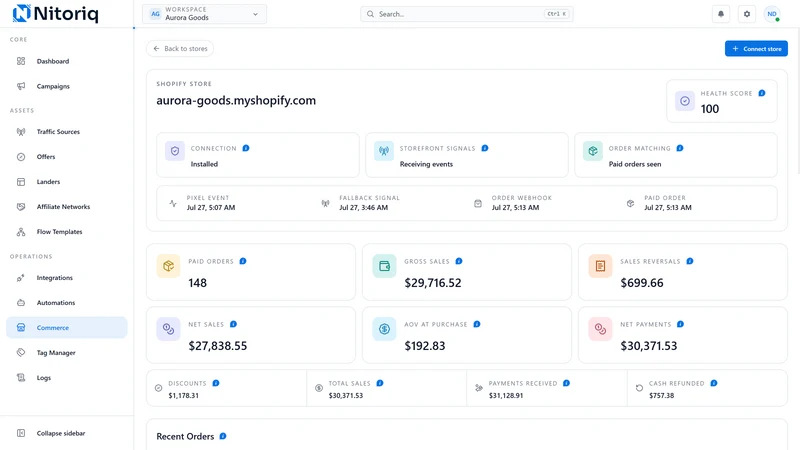Screen dimensions: 800x450
Task: Click the Sales Reversals receipt icon
Action: tap(600, 266)
